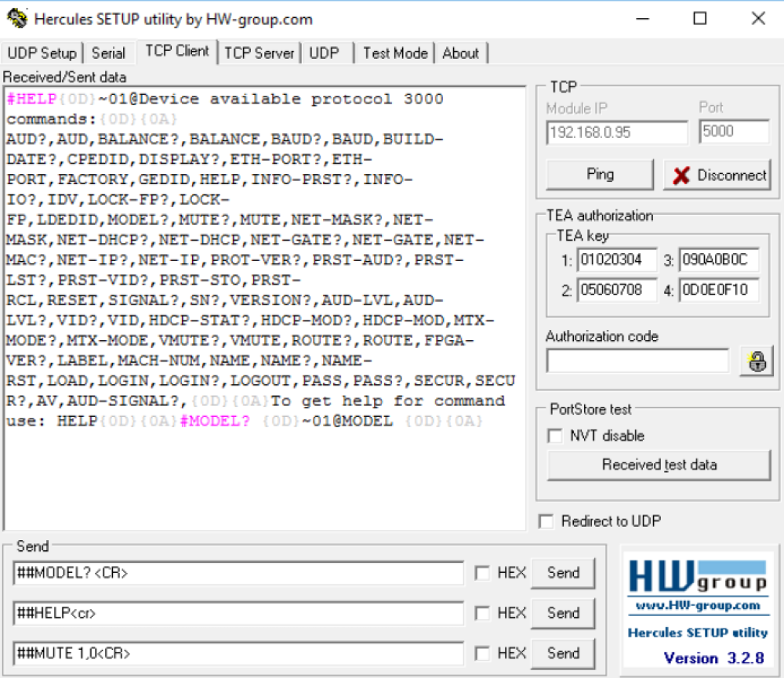Image resolution: width=784 pixels, height=678 pixels.
Task: Click the Authorization code input field
Action: pos(637,361)
